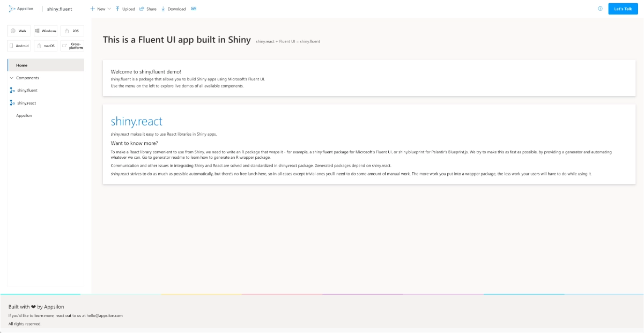This screenshot has height=333, width=644.
Task: Select the Windows platform icon
Action: (x=38, y=31)
